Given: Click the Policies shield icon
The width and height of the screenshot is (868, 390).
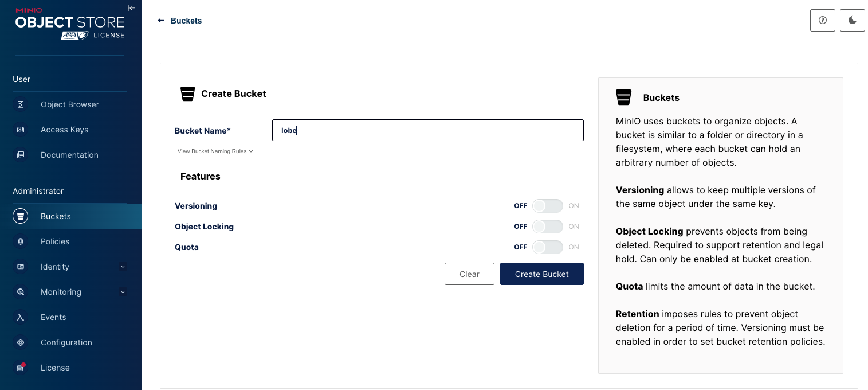Looking at the screenshot, I should pos(21,241).
